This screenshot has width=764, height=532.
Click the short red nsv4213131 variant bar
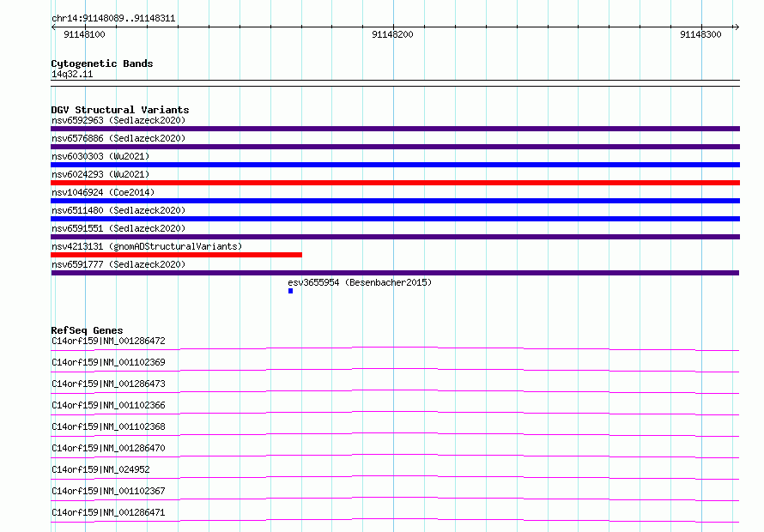pyautogui.click(x=176, y=255)
